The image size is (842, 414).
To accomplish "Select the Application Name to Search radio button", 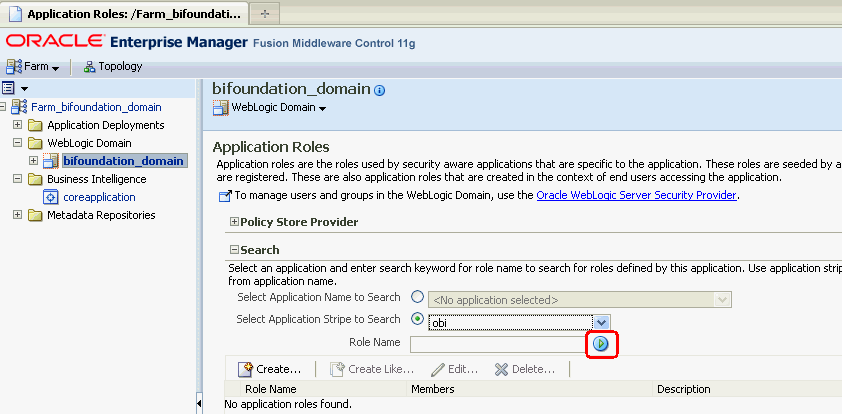I will (x=417, y=297).
